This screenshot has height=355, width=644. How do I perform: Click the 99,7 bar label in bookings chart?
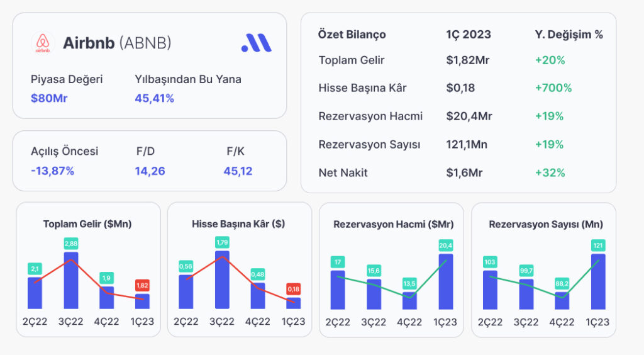point(526,271)
